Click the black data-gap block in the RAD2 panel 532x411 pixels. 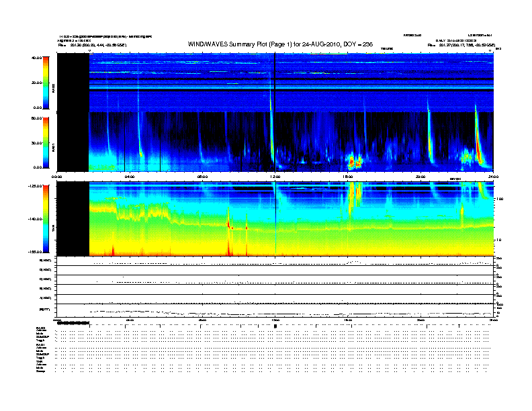(x=73, y=83)
